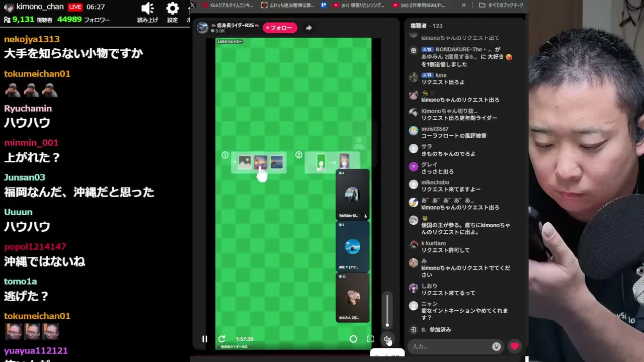Open the settings gear (設定)
644x362 pixels.
pos(173,9)
